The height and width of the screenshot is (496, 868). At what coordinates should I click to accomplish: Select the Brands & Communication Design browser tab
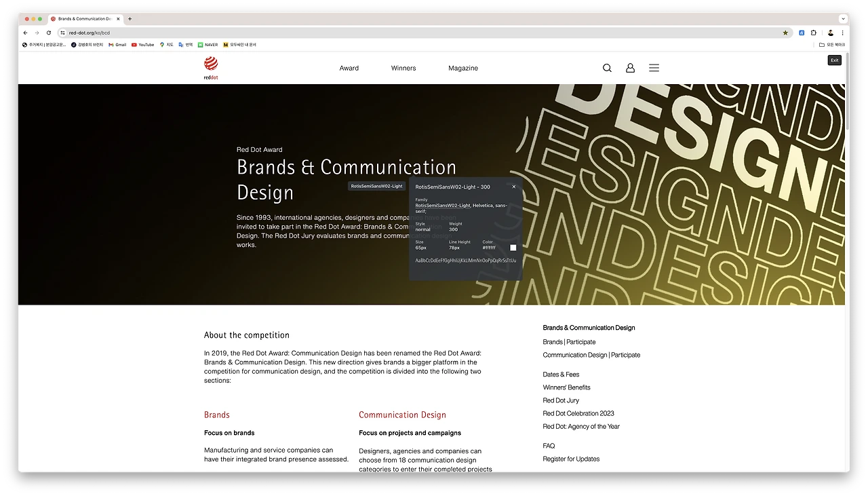84,19
